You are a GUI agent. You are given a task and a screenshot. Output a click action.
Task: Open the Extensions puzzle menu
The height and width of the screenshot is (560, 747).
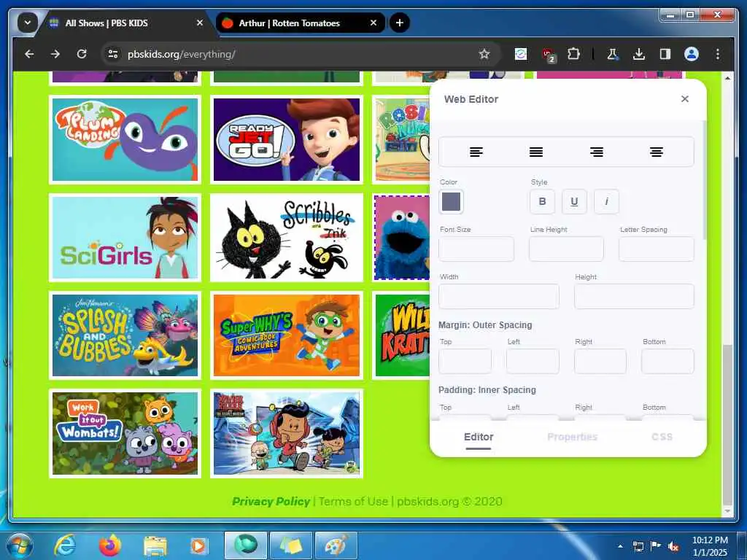coord(573,54)
